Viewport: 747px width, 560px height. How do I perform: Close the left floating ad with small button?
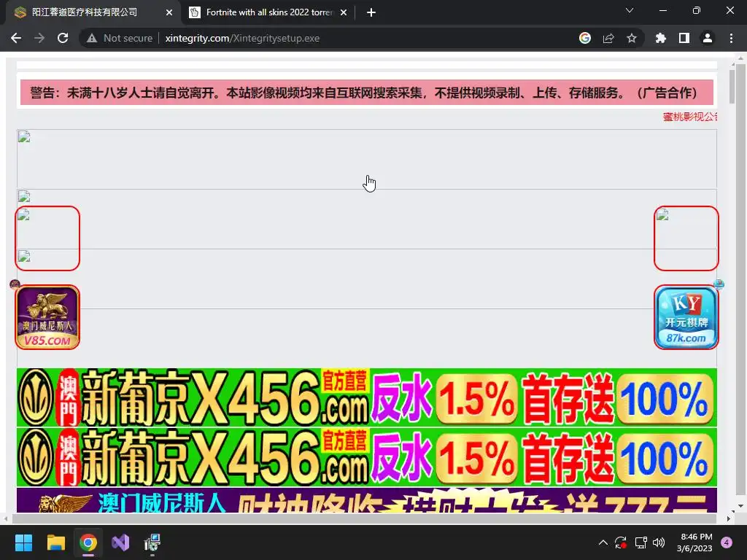click(x=15, y=284)
